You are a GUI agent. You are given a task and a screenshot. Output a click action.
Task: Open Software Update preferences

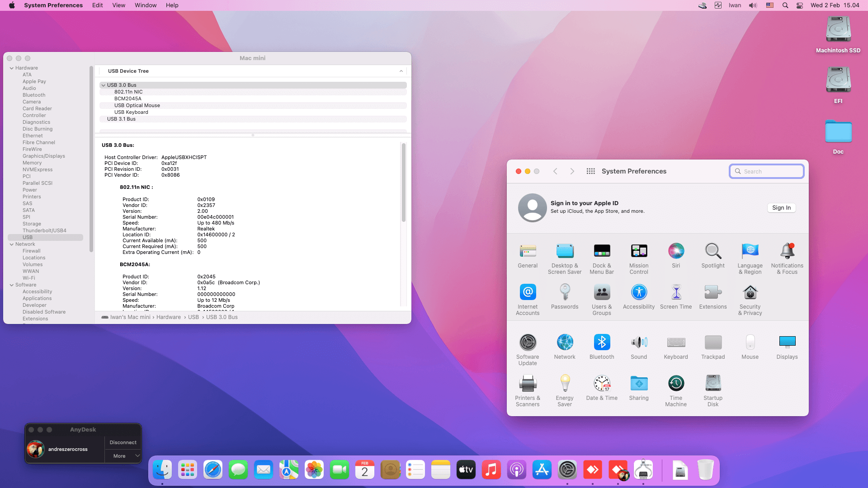(x=528, y=343)
